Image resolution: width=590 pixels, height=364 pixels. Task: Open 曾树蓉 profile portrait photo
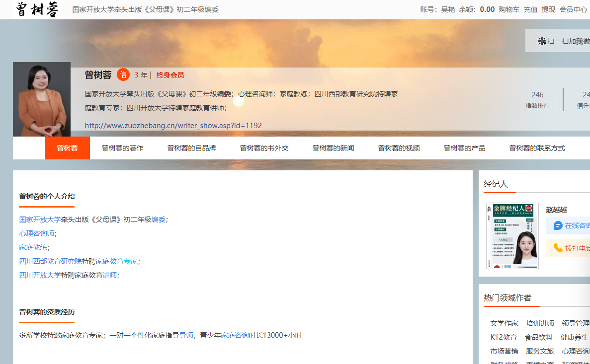[42, 99]
